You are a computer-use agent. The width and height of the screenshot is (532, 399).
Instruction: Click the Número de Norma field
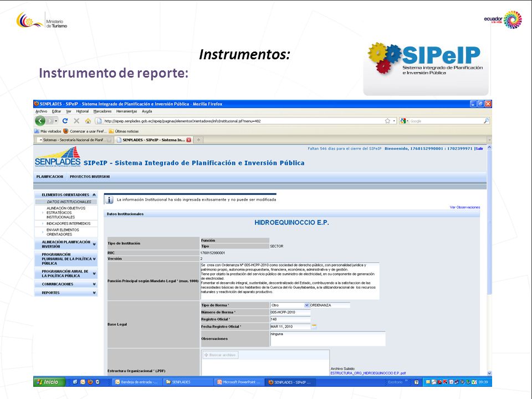[290, 312]
